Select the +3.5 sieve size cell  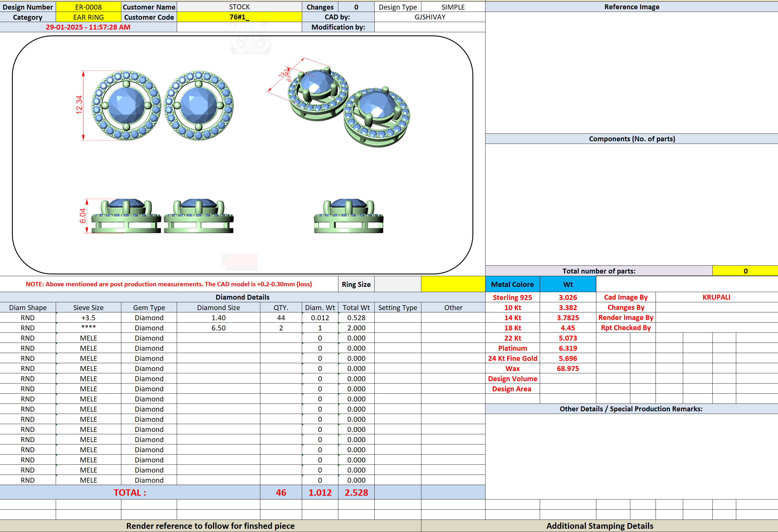89,318
